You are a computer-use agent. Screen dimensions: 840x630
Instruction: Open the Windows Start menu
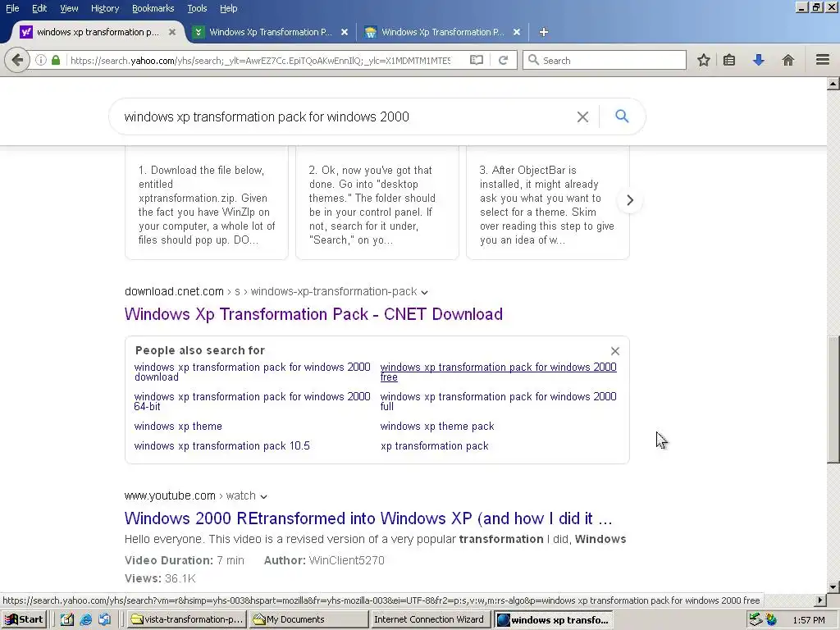[x=24, y=620]
